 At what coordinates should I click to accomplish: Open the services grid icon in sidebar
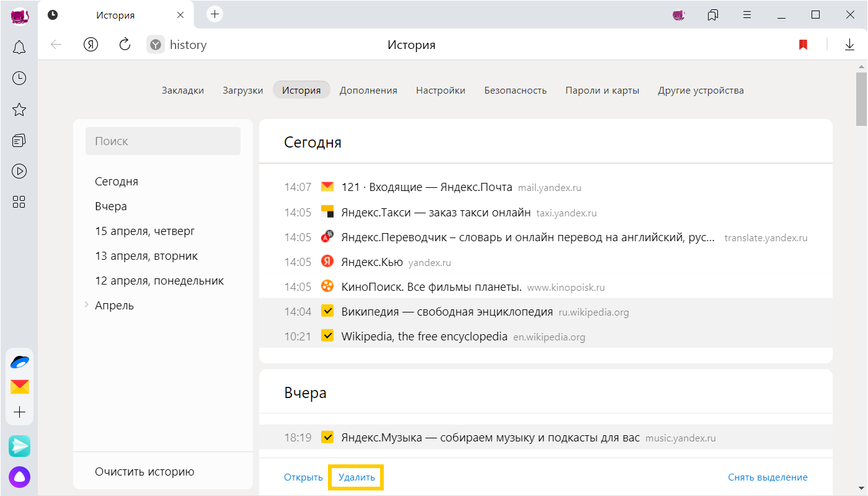tap(19, 201)
